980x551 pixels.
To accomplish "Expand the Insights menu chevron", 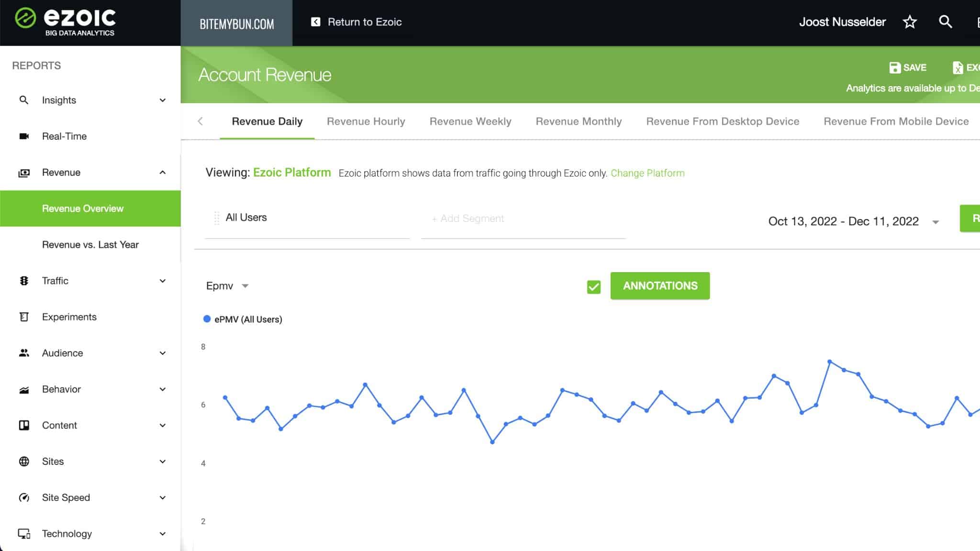I will coord(163,100).
